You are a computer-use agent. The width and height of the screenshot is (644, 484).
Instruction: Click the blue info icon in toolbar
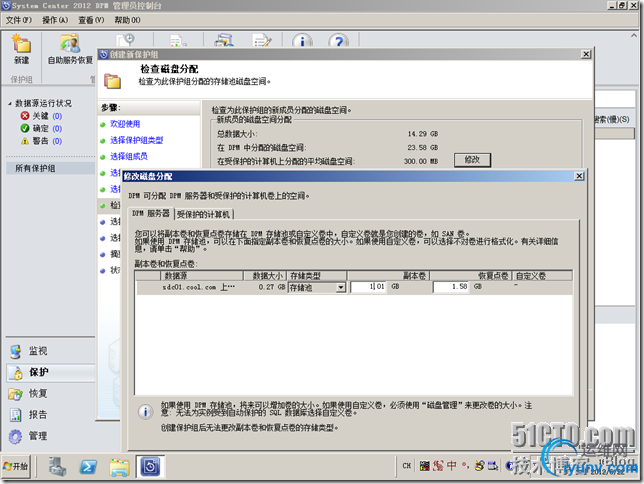tap(302, 40)
